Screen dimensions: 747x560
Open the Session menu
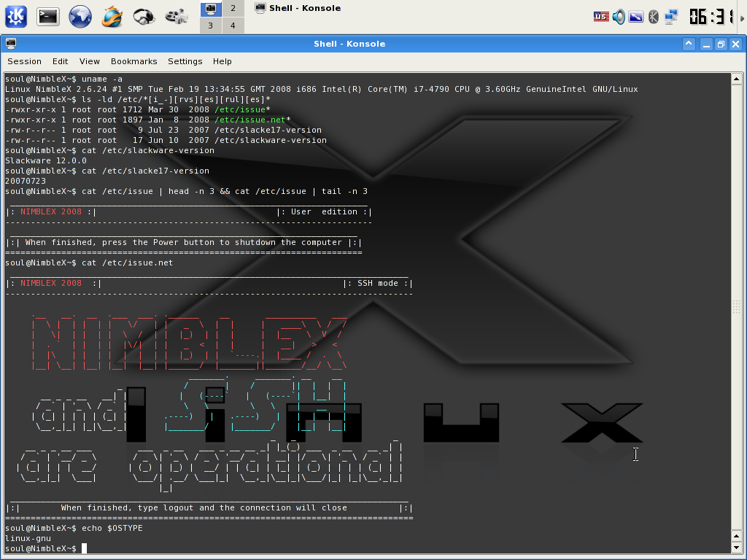(x=24, y=61)
